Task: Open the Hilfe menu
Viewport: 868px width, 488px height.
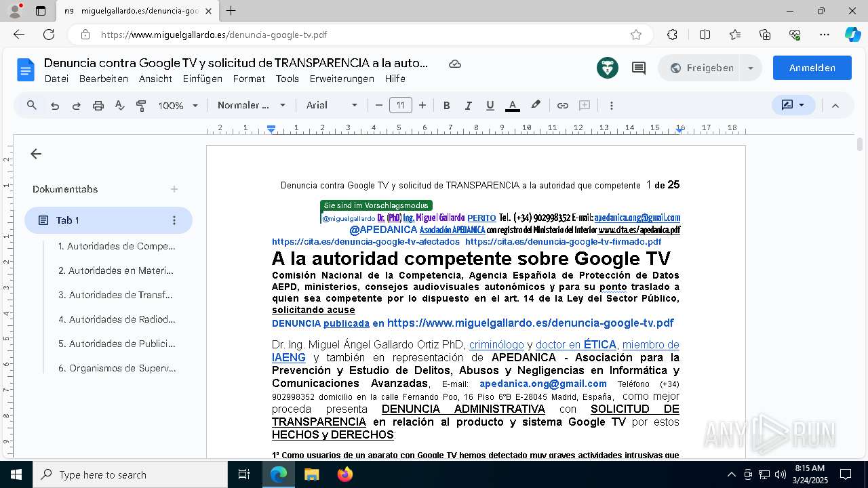Action: coord(395,79)
